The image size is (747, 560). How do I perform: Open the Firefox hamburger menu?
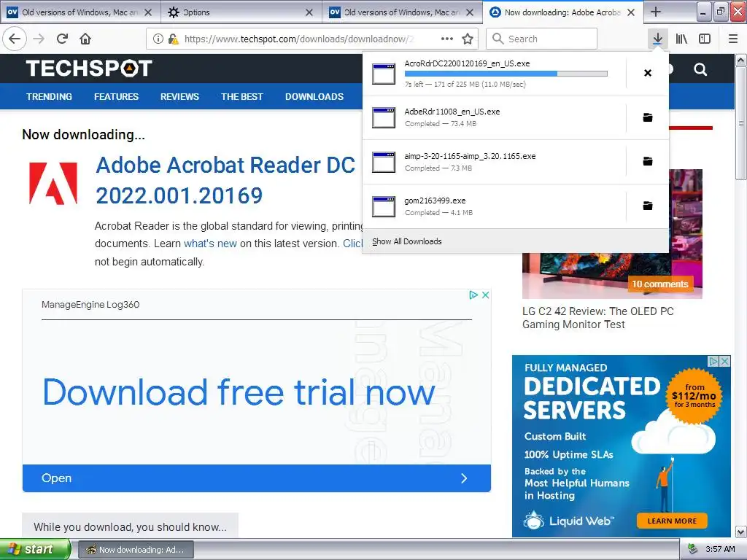[x=733, y=39]
